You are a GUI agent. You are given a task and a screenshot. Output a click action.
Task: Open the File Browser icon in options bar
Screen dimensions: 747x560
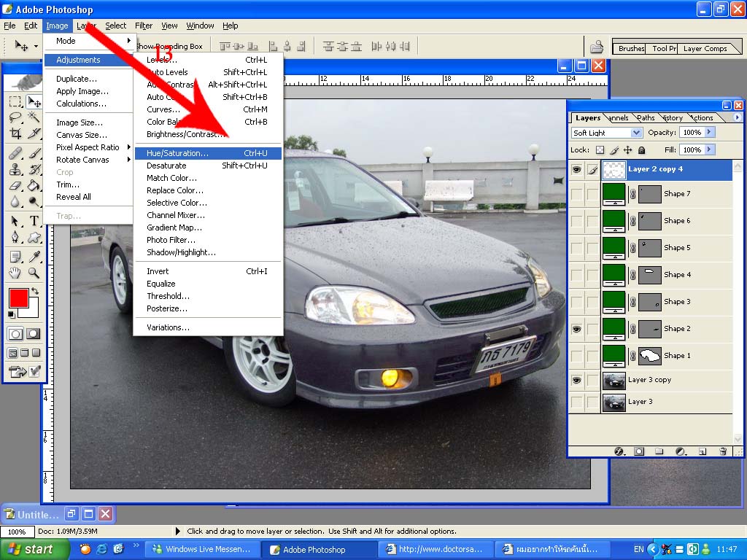(597, 47)
